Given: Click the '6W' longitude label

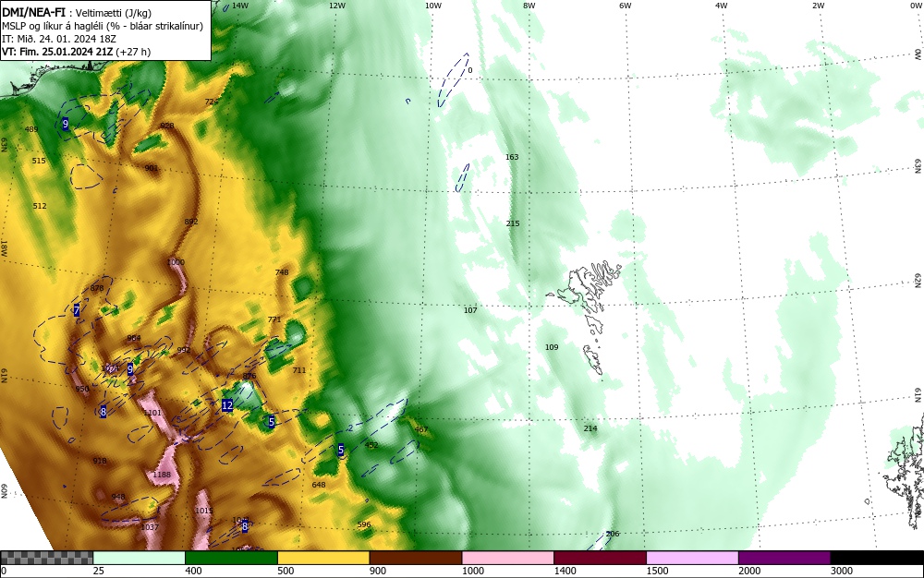Looking at the screenshot, I should (626, 6).
